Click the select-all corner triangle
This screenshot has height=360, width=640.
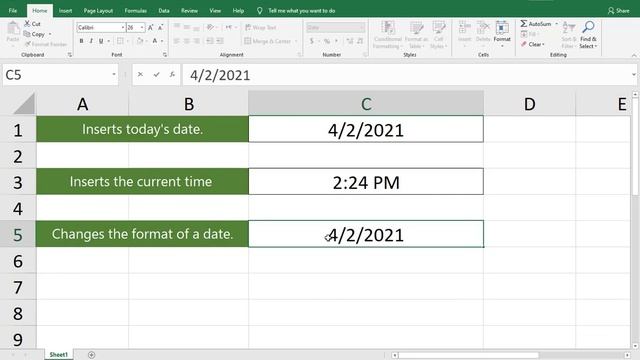tap(24, 104)
